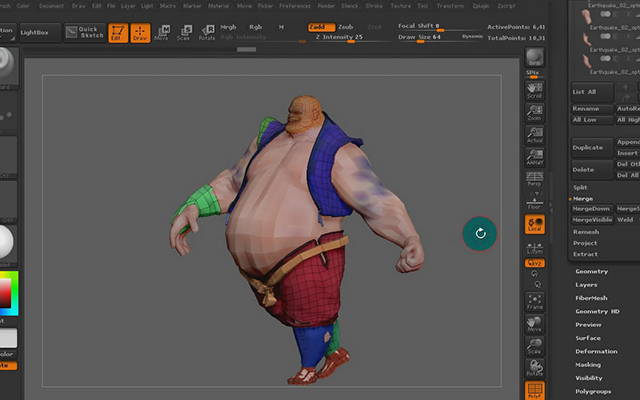Click the right shelf Scale view icon
Screen dimensions: 640x400
[x=534, y=346]
